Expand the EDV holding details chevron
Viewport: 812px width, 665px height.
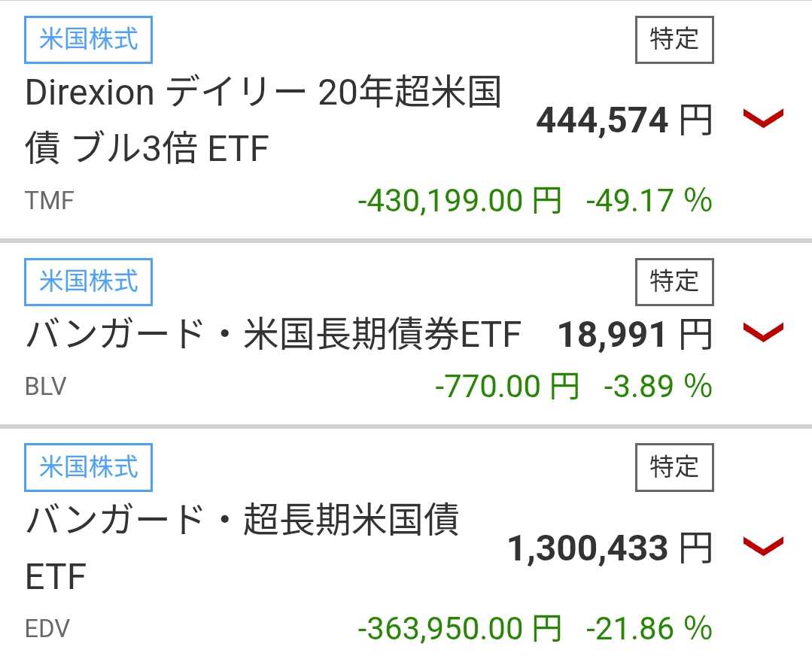pyautogui.click(x=763, y=548)
